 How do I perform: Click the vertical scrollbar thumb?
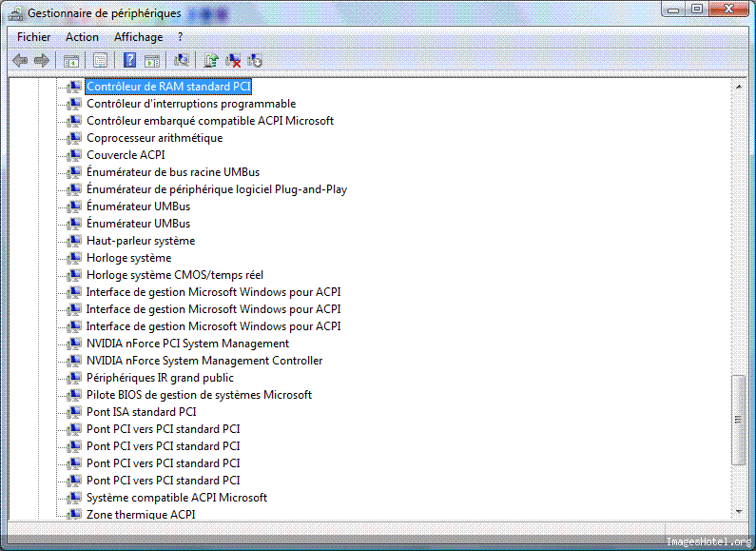(738, 418)
